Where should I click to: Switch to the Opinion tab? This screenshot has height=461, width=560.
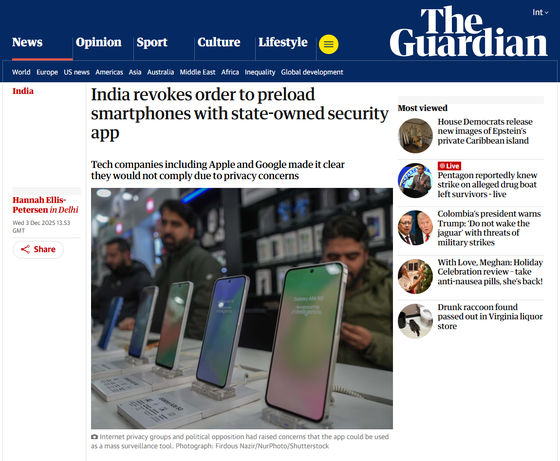pyautogui.click(x=99, y=42)
